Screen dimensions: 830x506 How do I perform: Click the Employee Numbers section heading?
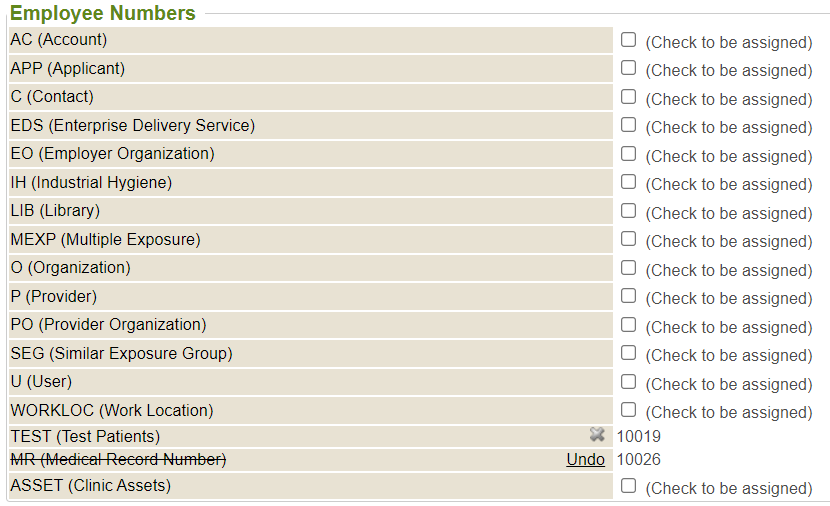(x=102, y=13)
